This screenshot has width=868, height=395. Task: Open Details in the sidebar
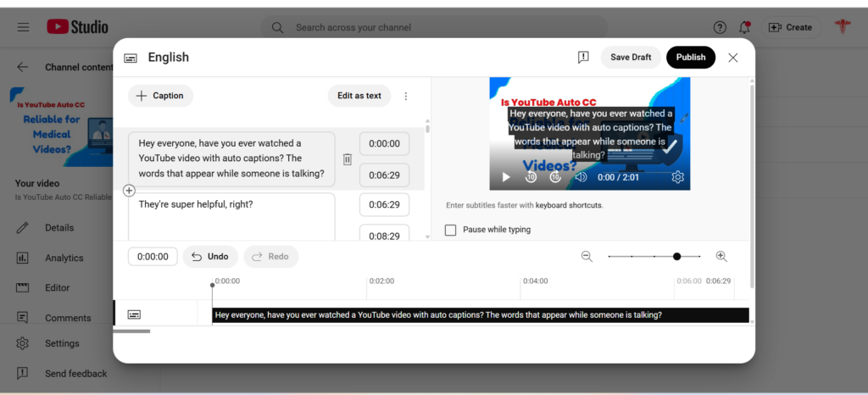point(59,227)
